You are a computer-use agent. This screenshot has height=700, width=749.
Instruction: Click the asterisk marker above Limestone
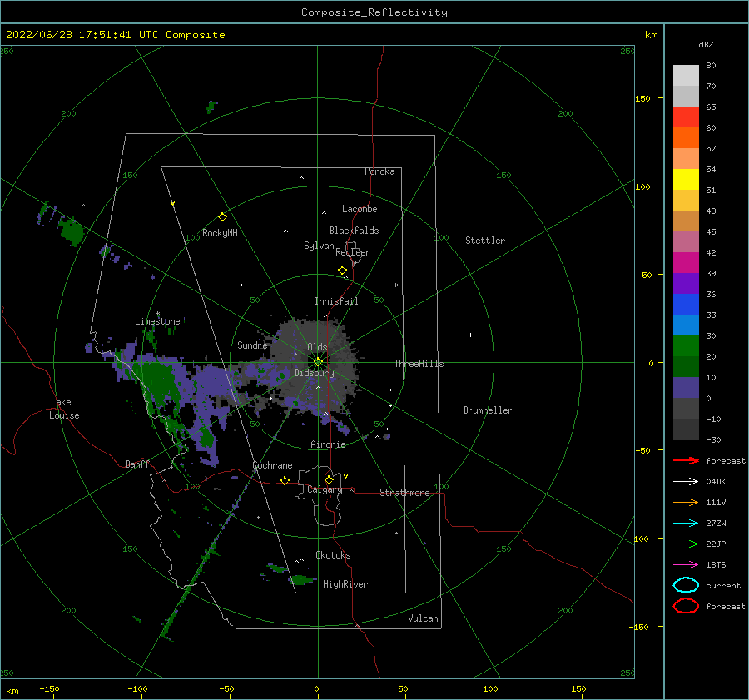coord(157,314)
